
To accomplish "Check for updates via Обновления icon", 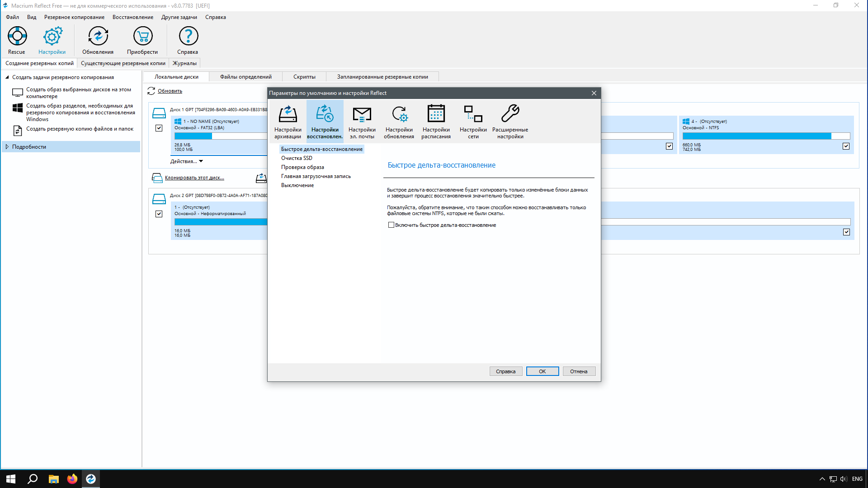I will coord(98,41).
